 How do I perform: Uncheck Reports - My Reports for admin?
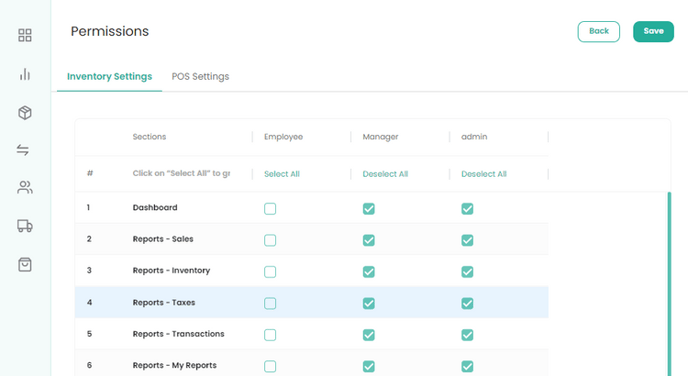click(x=467, y=366)
